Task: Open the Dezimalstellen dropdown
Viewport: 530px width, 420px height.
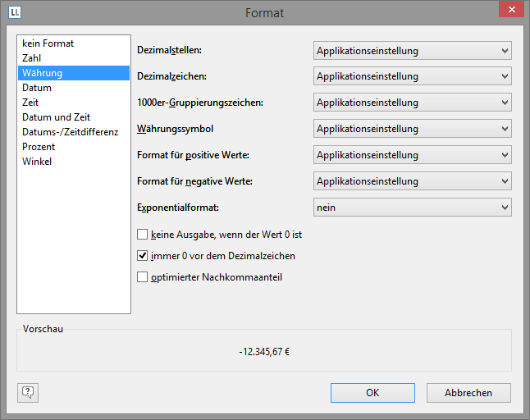Action: click(x=412, y=51)
